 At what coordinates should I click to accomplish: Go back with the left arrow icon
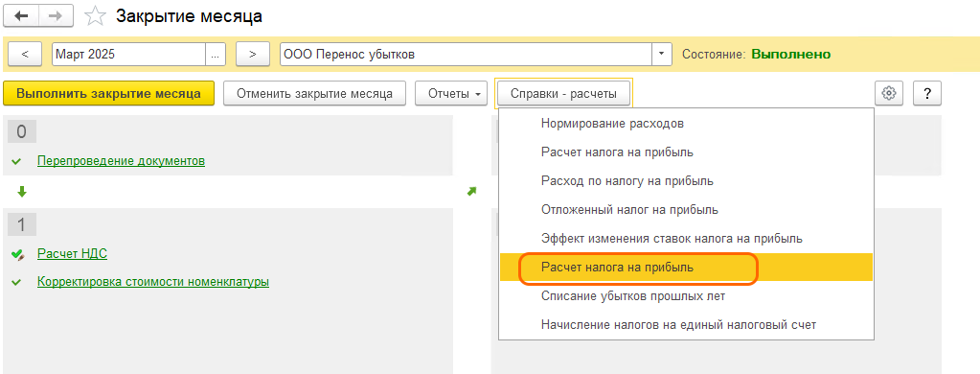click(x=21, y=16)
